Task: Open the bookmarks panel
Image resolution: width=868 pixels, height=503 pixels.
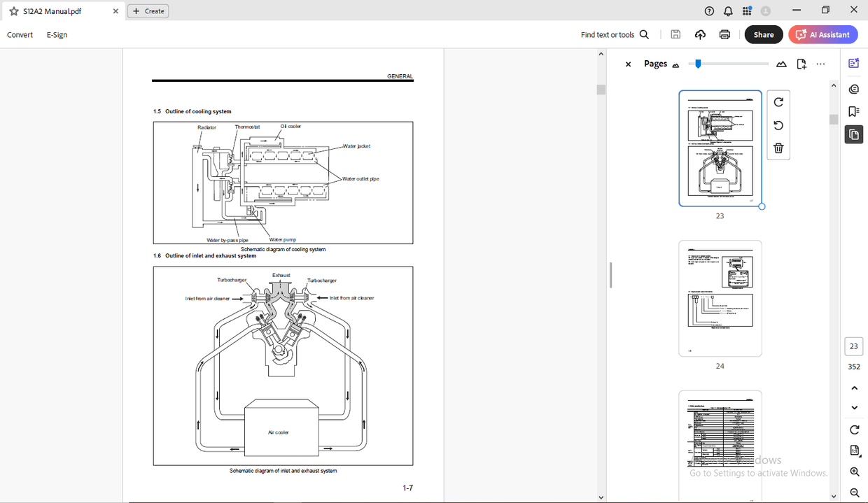Action: (x=853, y=111)
